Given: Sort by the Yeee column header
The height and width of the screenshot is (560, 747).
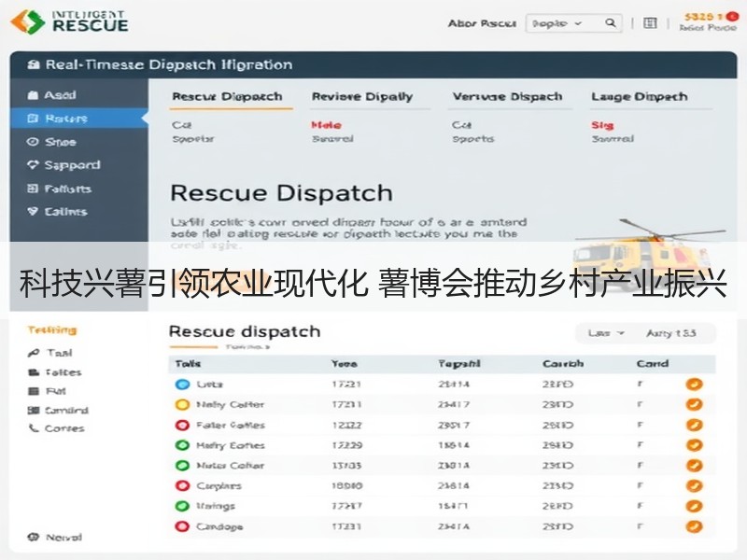Looking at the screenshot, I should 345,364.
